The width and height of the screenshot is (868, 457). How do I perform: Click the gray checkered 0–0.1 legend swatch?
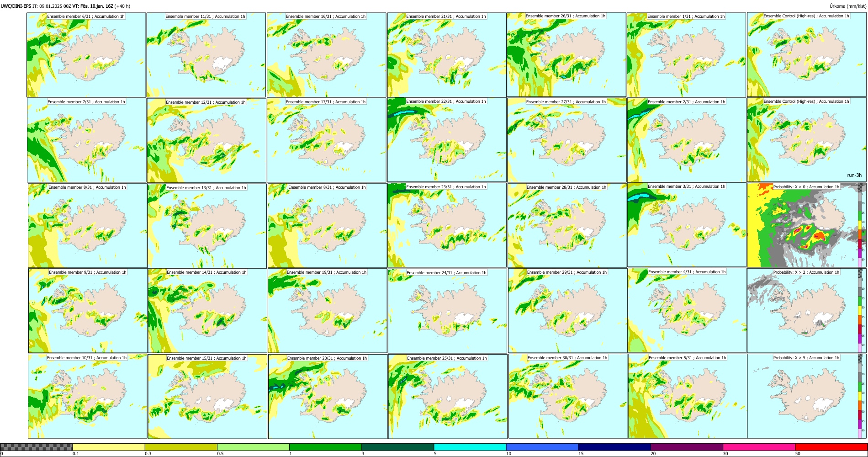point(37,447)
